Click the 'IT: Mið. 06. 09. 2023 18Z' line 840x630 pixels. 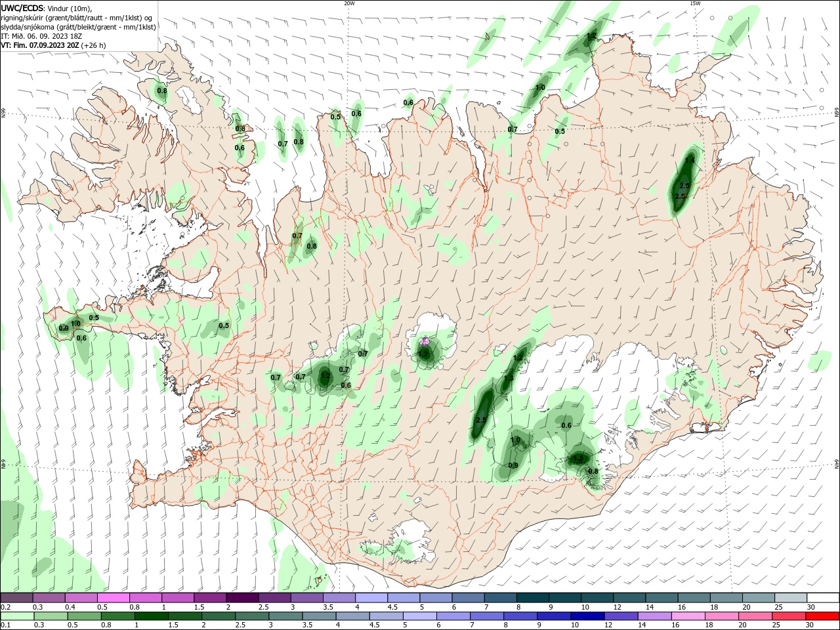coord(41,36)
